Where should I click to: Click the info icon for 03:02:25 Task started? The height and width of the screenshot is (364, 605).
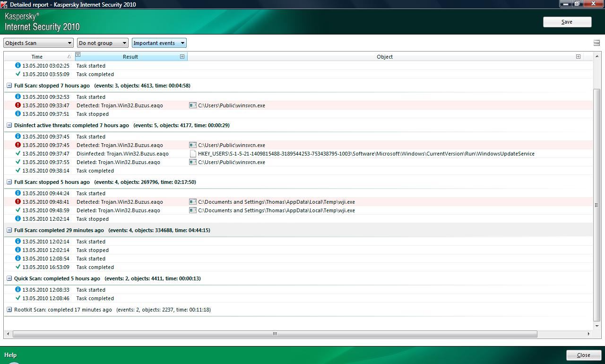pos(18,66)
